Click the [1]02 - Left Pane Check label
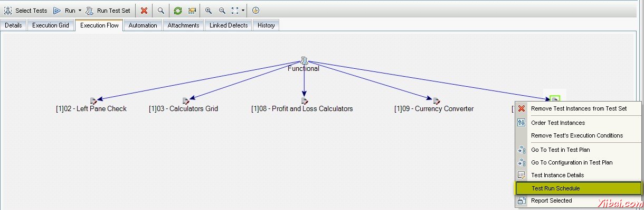The height and width of the screenshot is (210, 644). pyautogui.click(x=91, y=109)
